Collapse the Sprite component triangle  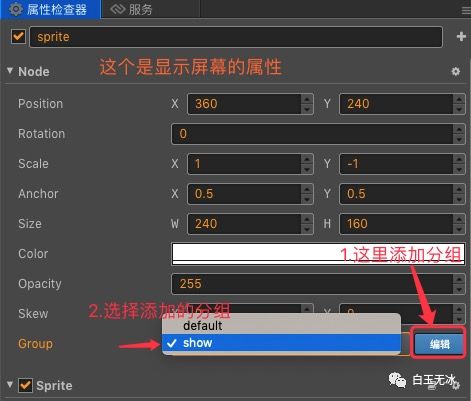10,385
